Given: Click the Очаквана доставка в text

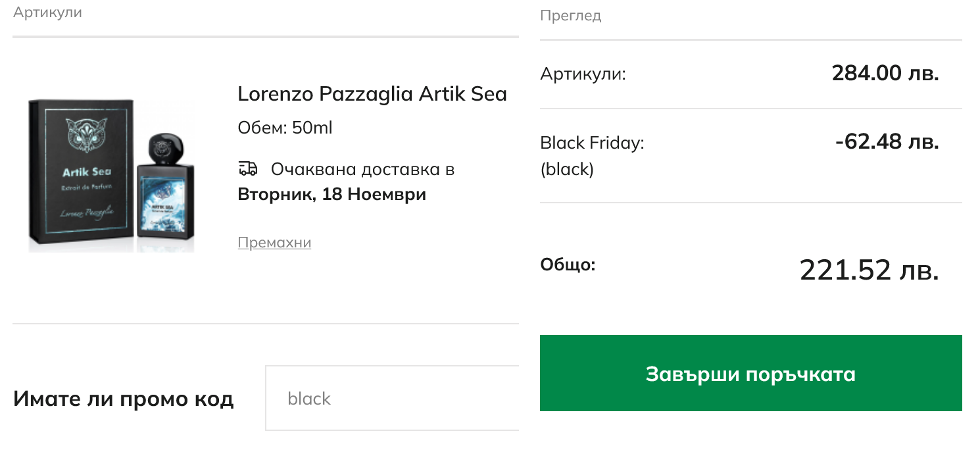Looking at the screenshot, I should click(x=362, y=169).
